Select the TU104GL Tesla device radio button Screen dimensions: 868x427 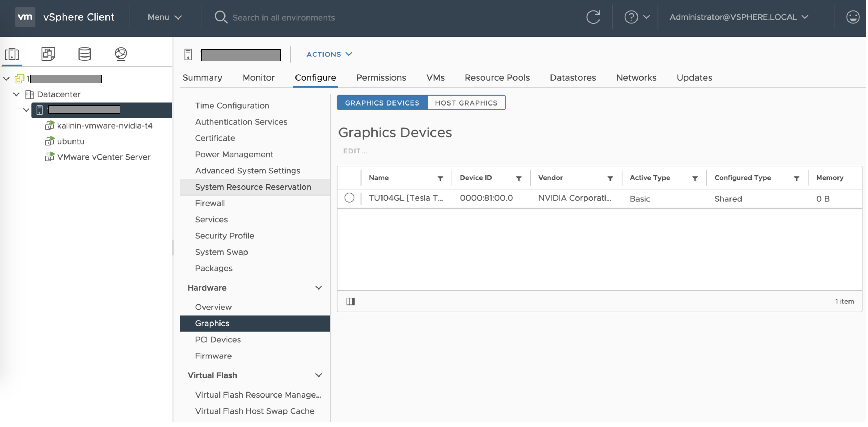click(350, 198)
